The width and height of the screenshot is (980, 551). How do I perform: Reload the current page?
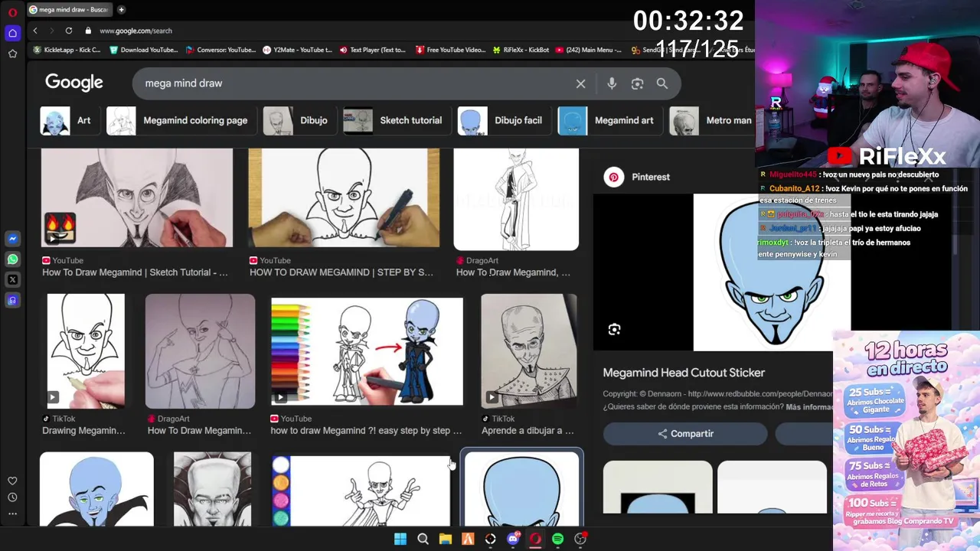coord(69,31)
